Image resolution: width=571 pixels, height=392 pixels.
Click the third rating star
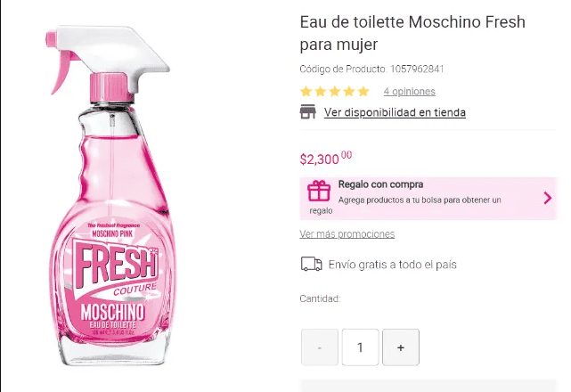335,91
